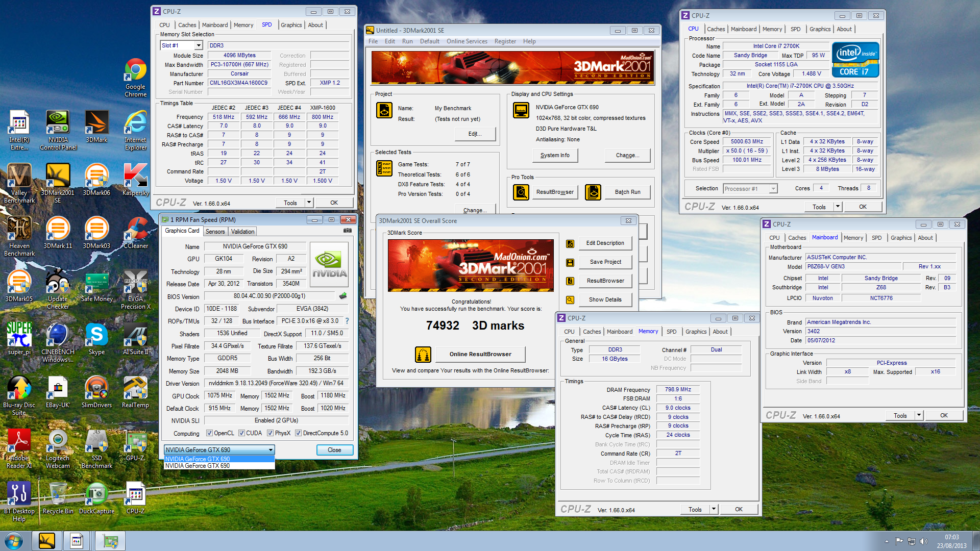This screenshot has height=551, width=980.
Task: Open Tools dropdown arrow in Mainboard CPU-Z window
Action: point(919,415)
